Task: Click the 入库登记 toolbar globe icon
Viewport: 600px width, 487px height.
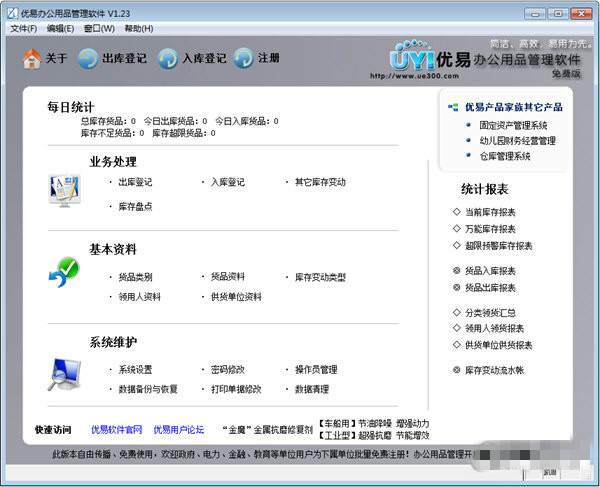Action: pyautogui.click(x=166, y=59)
